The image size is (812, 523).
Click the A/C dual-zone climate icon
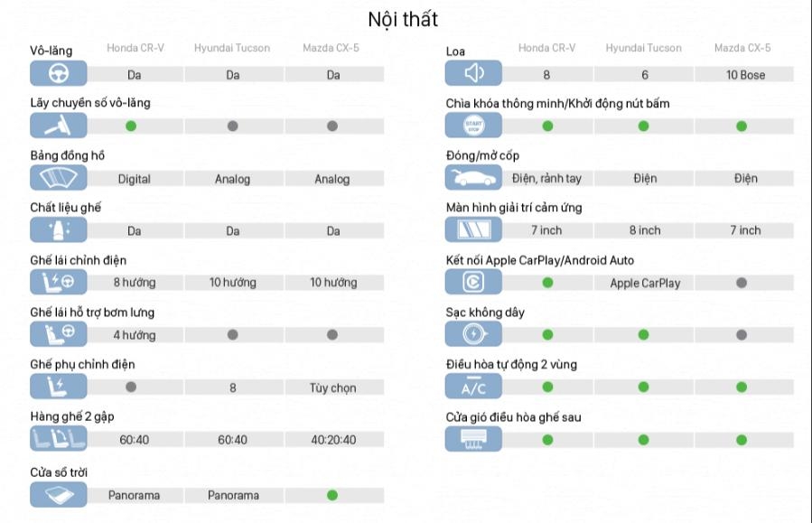pyautogui.click(x=474, y=388)
